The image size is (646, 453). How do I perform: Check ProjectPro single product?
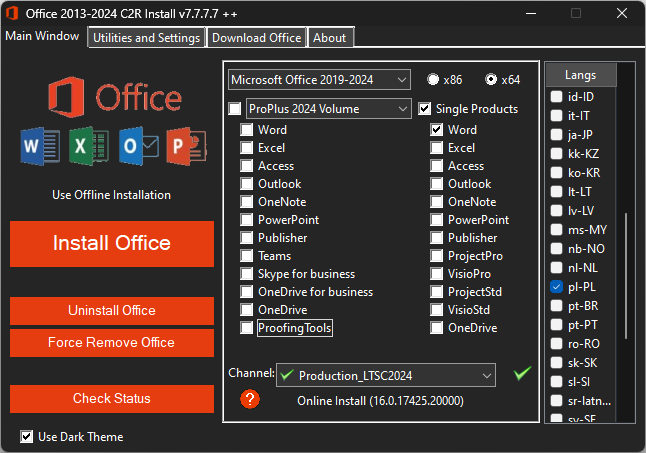tap(436, 256)
